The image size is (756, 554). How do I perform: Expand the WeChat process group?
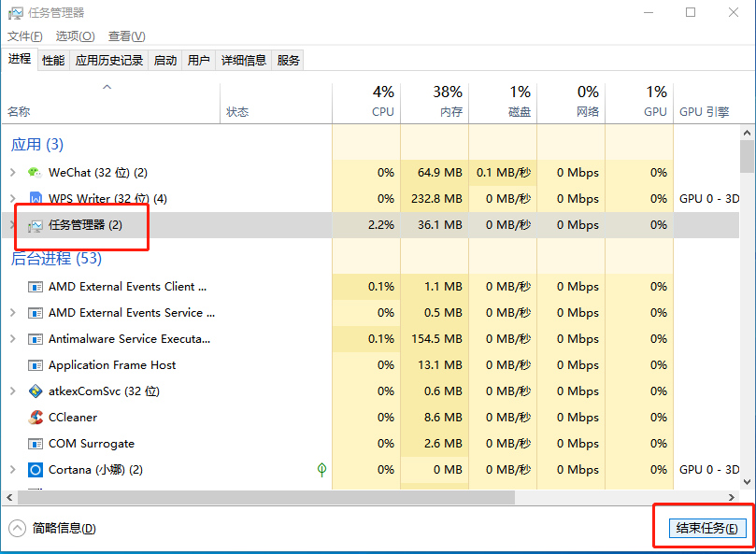click(12, 173)
